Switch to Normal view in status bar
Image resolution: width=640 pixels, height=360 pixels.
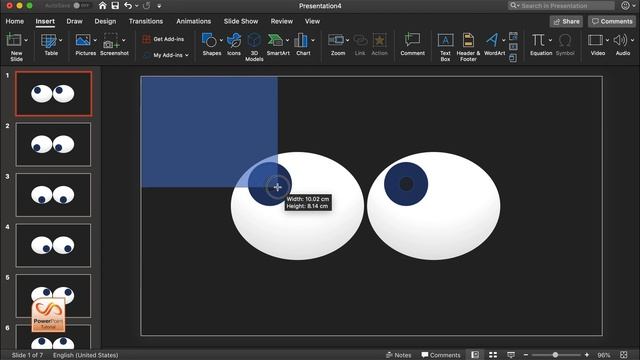click(475, 355)
